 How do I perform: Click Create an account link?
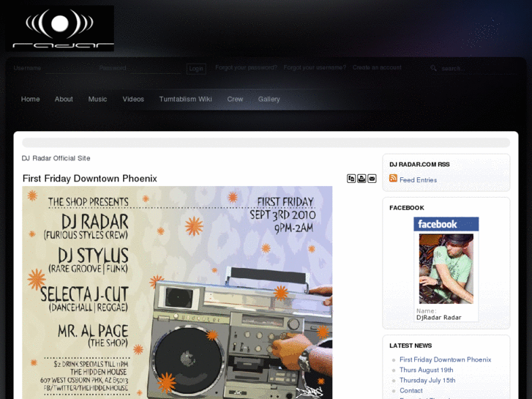[x=377, y=67]
